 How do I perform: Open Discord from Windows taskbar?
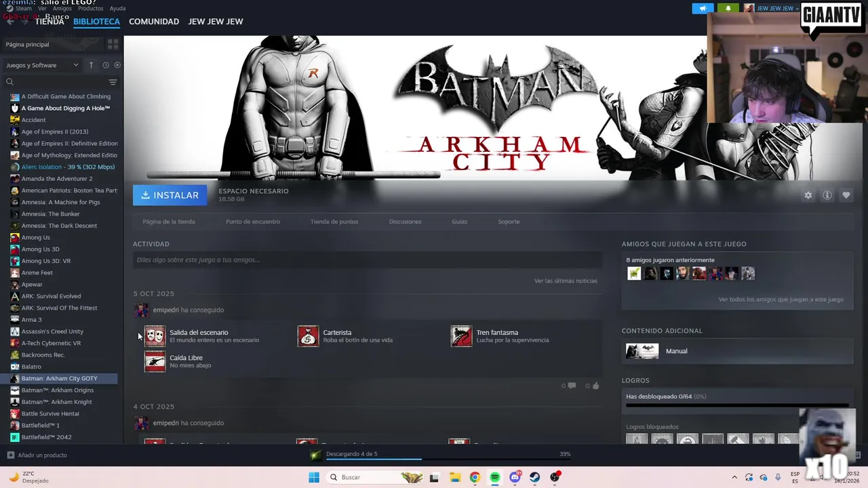[515, 477]
